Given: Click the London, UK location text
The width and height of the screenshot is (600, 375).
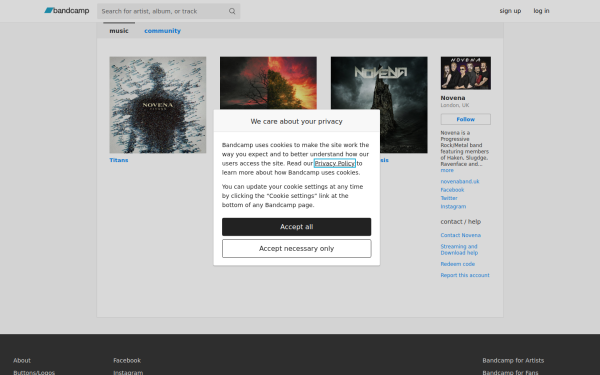Looking at the screenshot, I should (455, 105).
